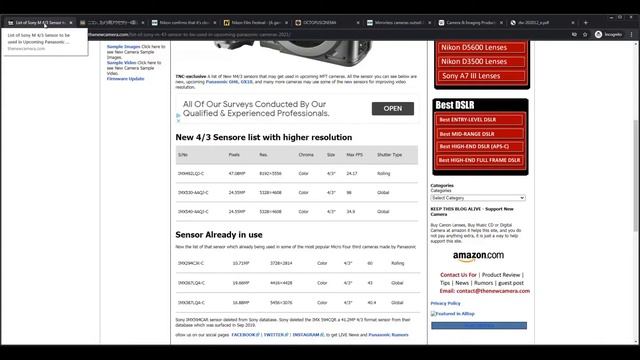Switch to the Camera & Imaging Products tab
Image resolution: width=640 pixels, height=360 pixels.
pos(470,23)
